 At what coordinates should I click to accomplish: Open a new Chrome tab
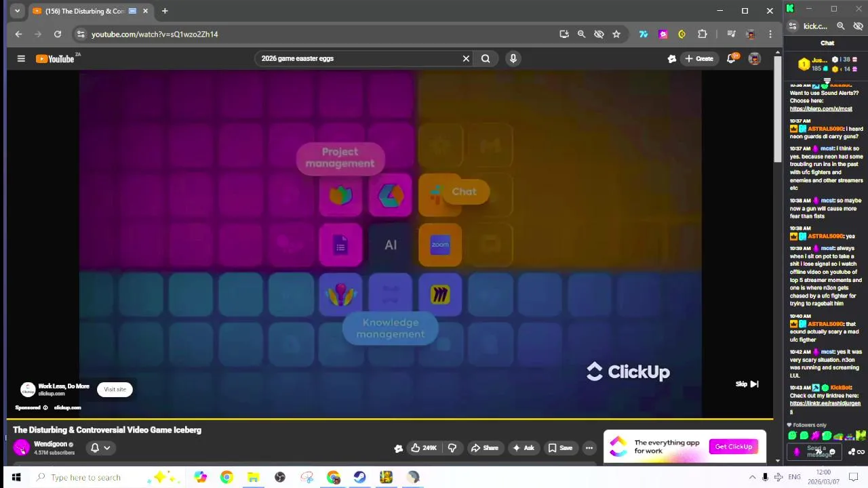click(165, 11)
